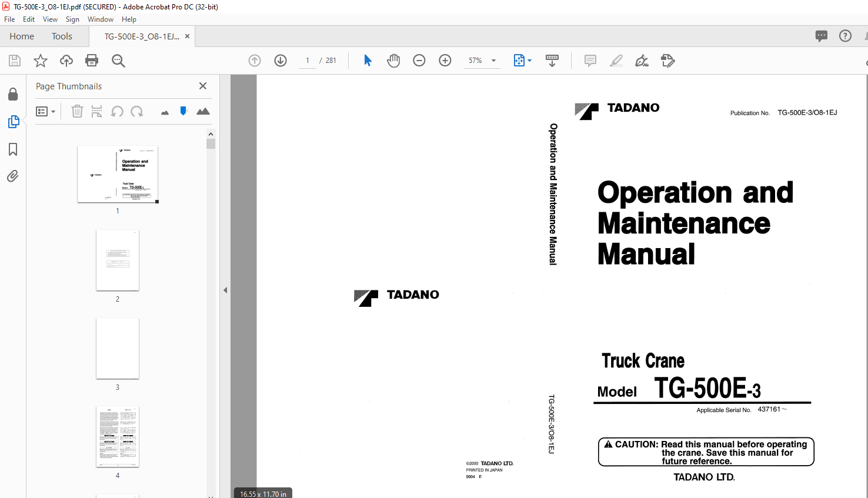Enable the scrolling mode keyboard icon

(552, 61)
